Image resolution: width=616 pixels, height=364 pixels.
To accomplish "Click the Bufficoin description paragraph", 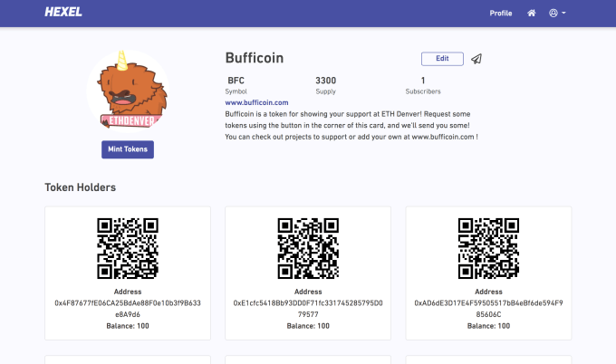I will click(351, 125).
